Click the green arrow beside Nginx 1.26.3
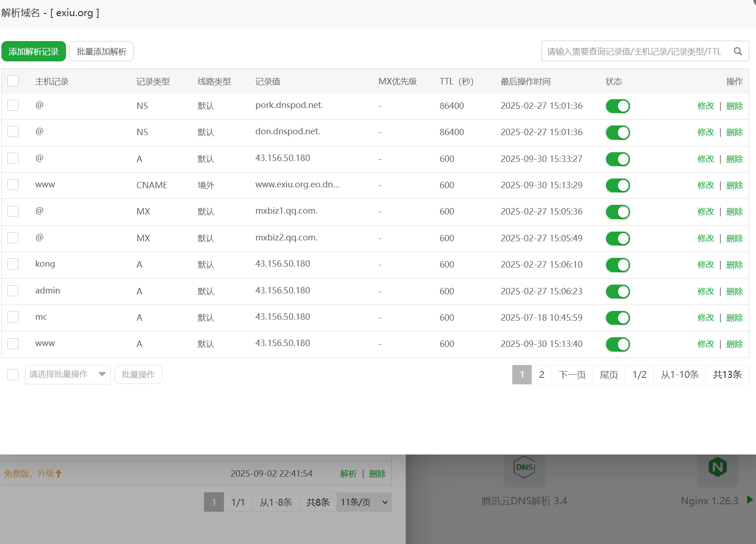This screenshot has height=544, width=756. (x=750, y=500)
